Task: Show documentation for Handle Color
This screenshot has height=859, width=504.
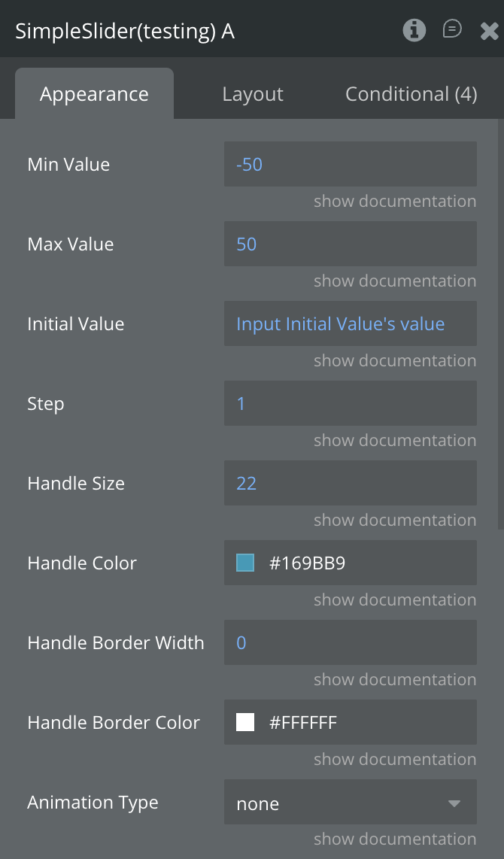Action: coord(394,599)
